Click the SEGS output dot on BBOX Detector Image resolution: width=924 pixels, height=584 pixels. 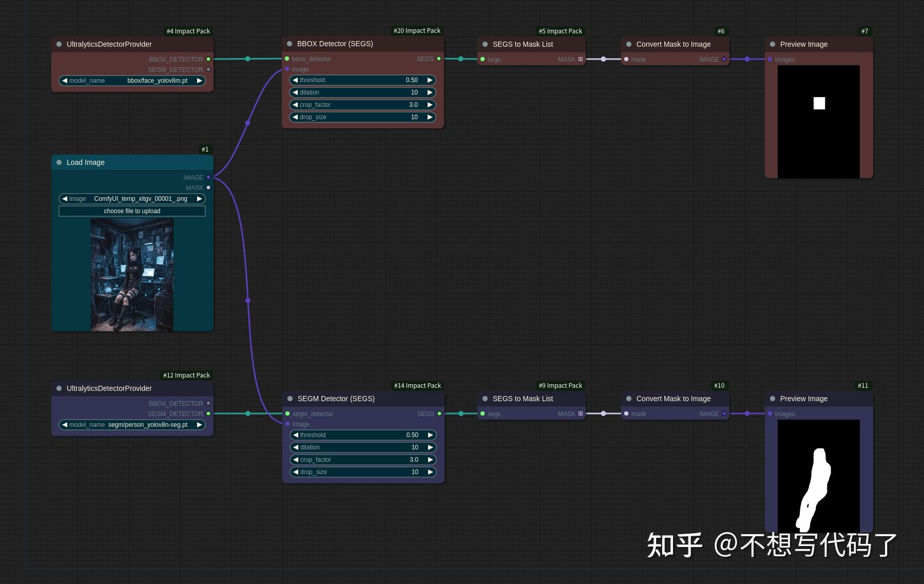pos(439,59)
